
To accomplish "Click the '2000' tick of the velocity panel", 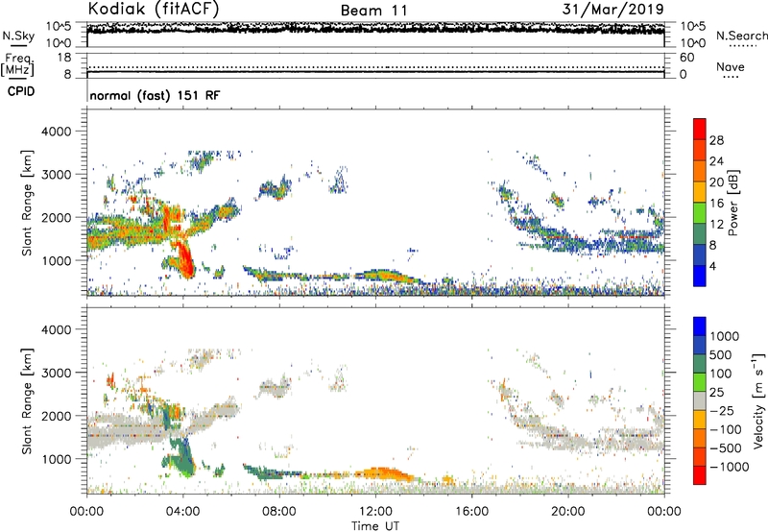I will click(x=56, y=416).
